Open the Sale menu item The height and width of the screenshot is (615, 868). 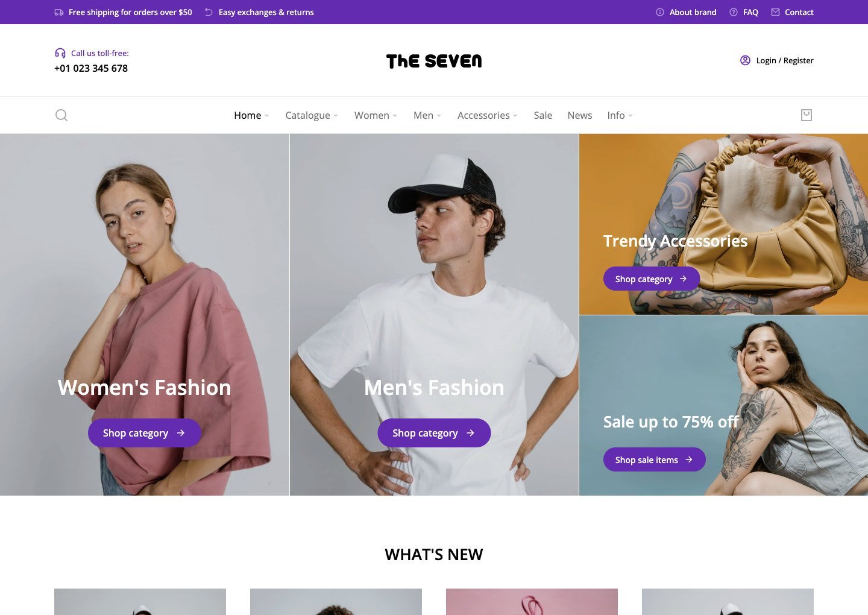tap(542, 115)
